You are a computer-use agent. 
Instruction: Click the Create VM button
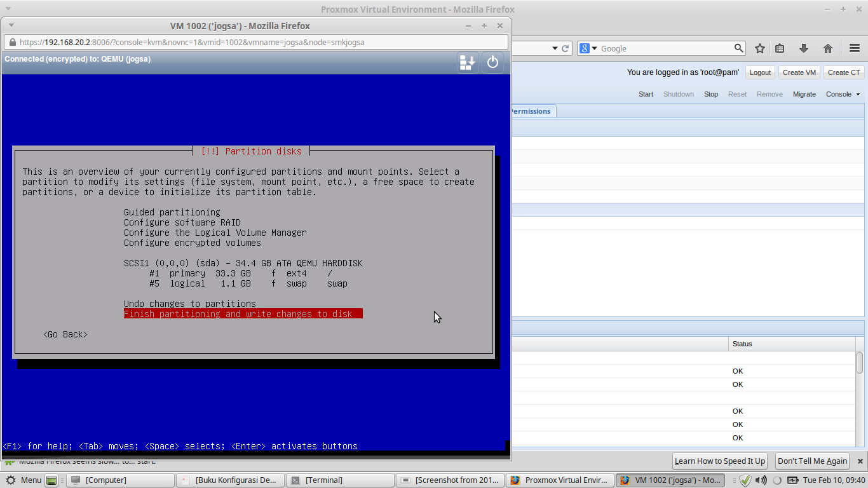click(799, 72)
